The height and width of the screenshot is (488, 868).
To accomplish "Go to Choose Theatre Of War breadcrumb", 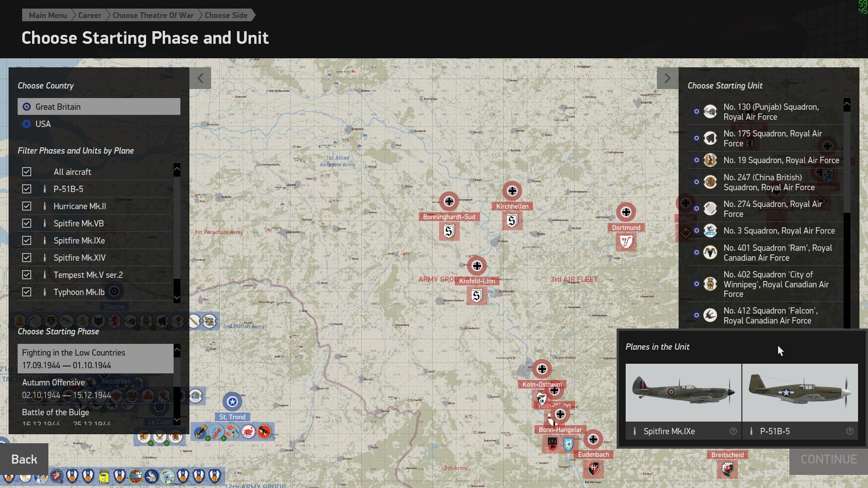I will click(153, 15).
